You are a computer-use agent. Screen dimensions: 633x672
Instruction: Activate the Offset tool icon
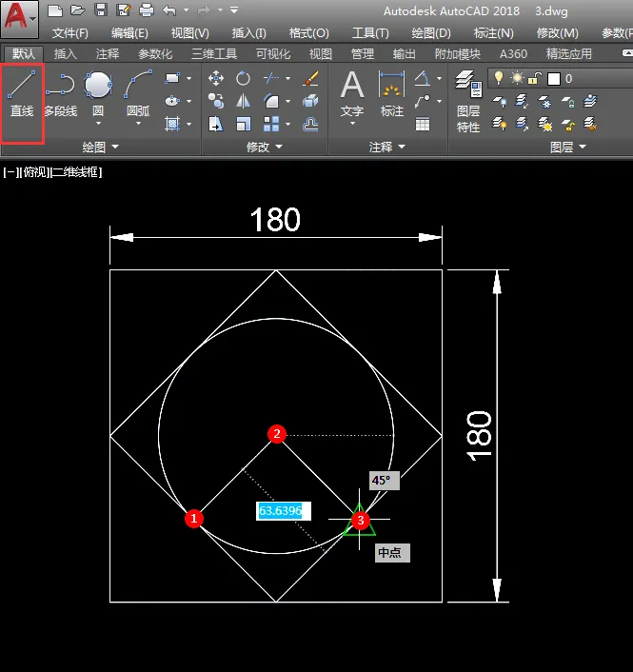tap(310, 125)
